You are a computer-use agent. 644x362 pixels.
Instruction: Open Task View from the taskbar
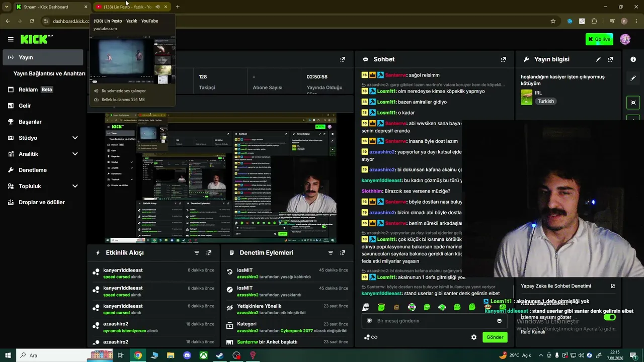(x=121, y=355)
